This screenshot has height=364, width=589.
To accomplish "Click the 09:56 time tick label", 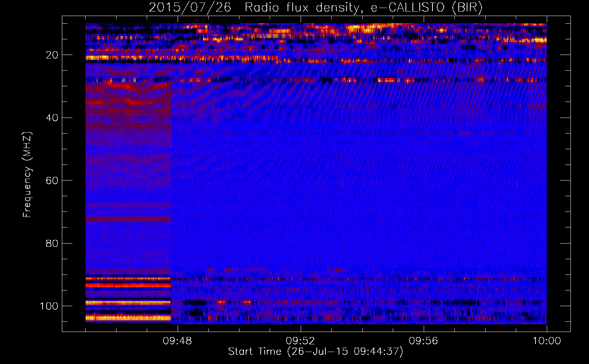I will pos(423,341).
